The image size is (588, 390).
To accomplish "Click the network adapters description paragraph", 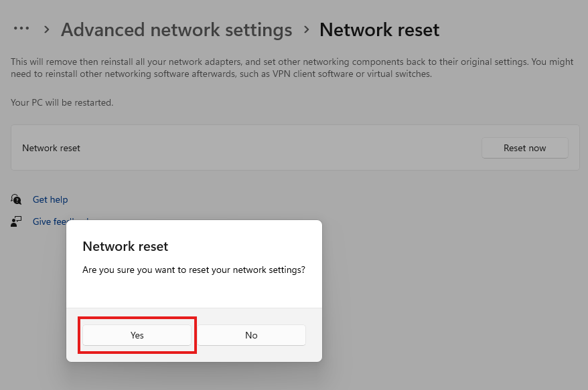I will coord(292,68).
